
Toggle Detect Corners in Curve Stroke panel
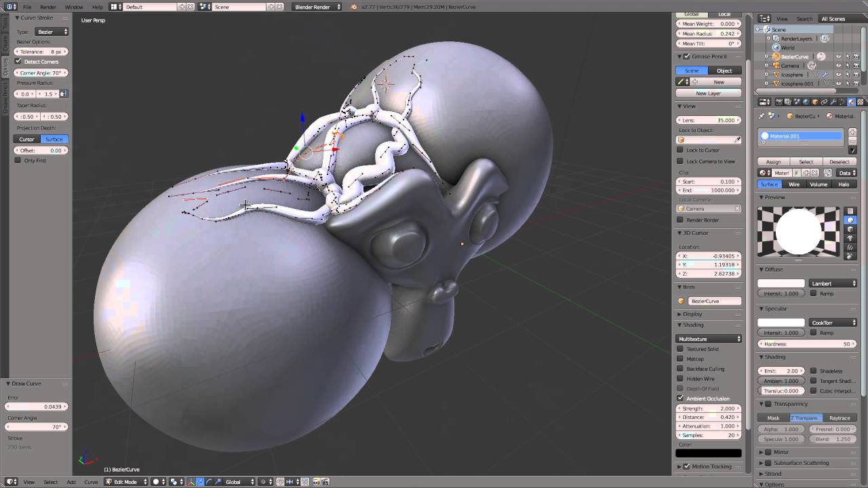click(18, 62)
